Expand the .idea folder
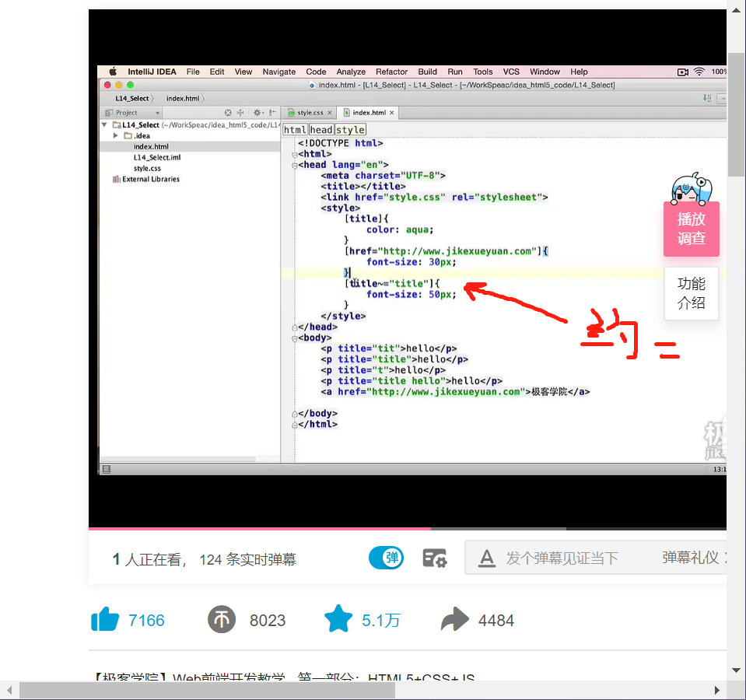This screenshot has height=700, width=746. pyautogui.click(x=115, y=135)
